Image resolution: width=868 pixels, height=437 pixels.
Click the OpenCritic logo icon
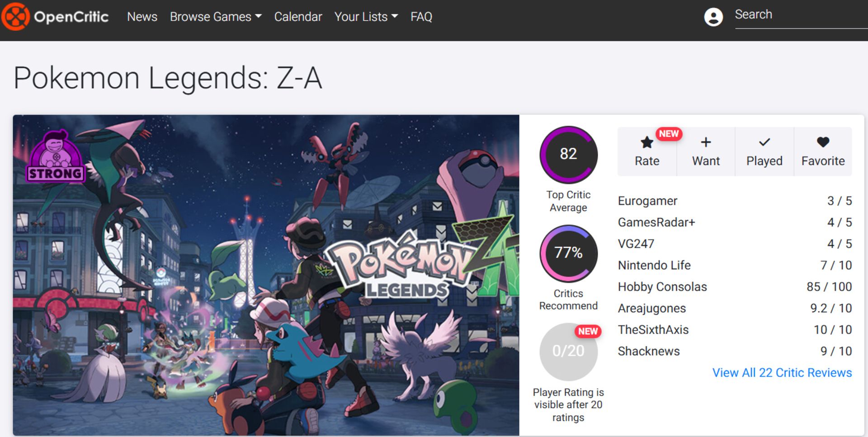pyautogui.click(x=16, y=17)
